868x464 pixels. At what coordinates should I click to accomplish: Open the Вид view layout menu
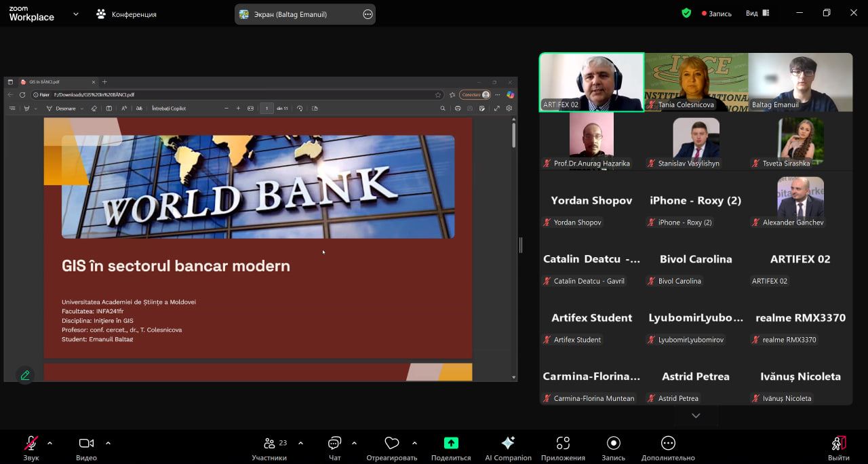(757, 13)
